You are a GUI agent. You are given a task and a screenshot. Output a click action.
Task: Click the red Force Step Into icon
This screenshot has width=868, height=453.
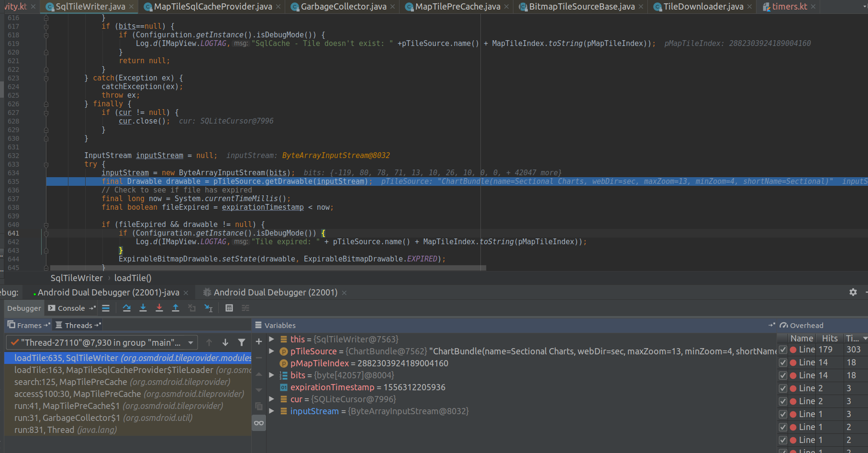[159, 308]
